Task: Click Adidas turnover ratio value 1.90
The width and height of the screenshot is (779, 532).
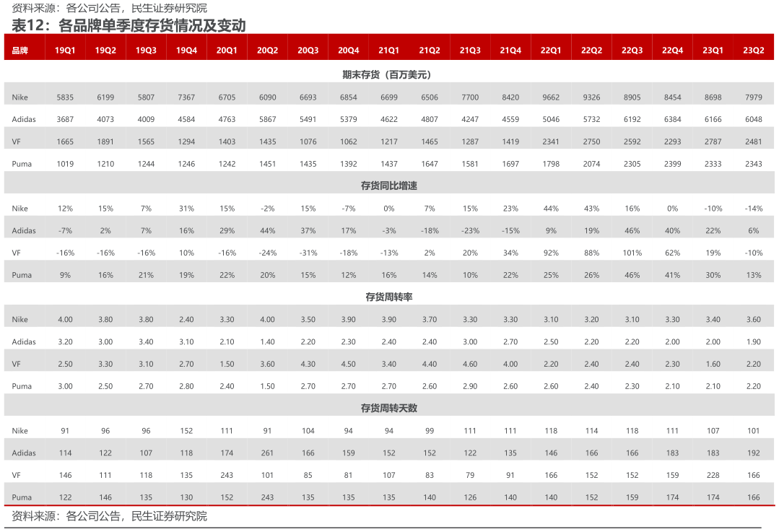Action: 753,341
